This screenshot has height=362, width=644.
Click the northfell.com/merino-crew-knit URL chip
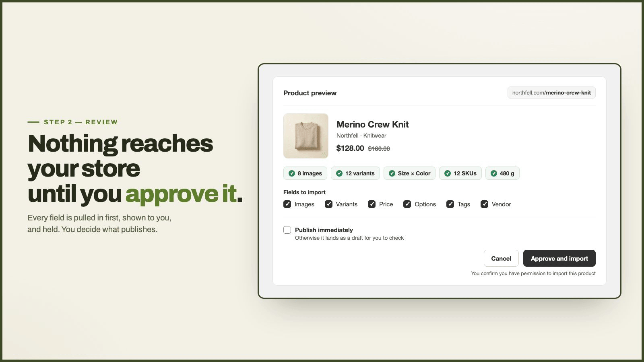[x=551, y=93]
